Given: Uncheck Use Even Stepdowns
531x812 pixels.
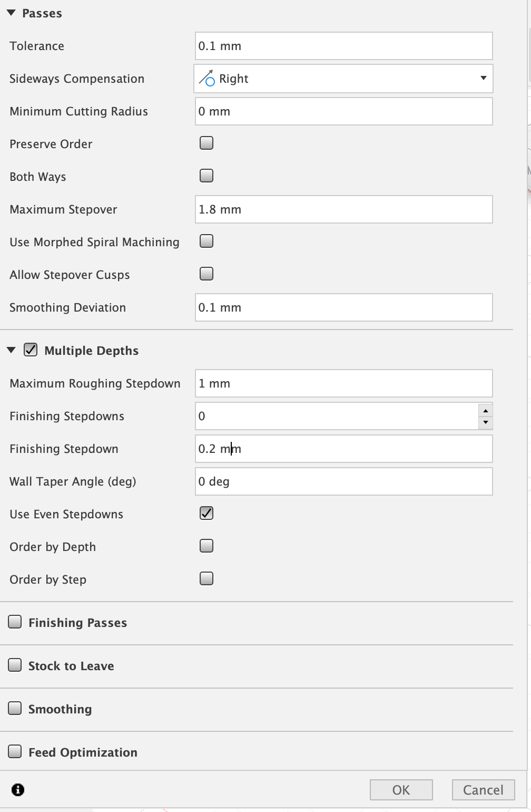Looking at the screenshot, I should point(206,513).
